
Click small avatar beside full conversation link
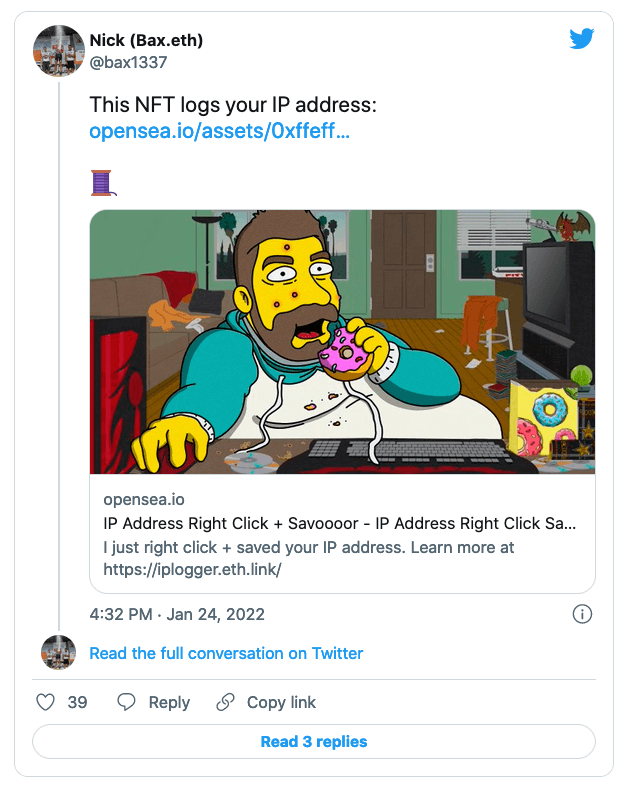point(58,653)
